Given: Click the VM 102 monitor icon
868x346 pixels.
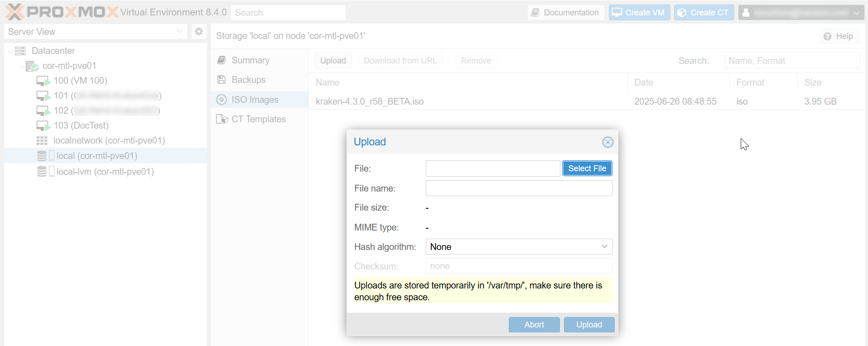Looking at the screenshot, I should coord(43,111).
